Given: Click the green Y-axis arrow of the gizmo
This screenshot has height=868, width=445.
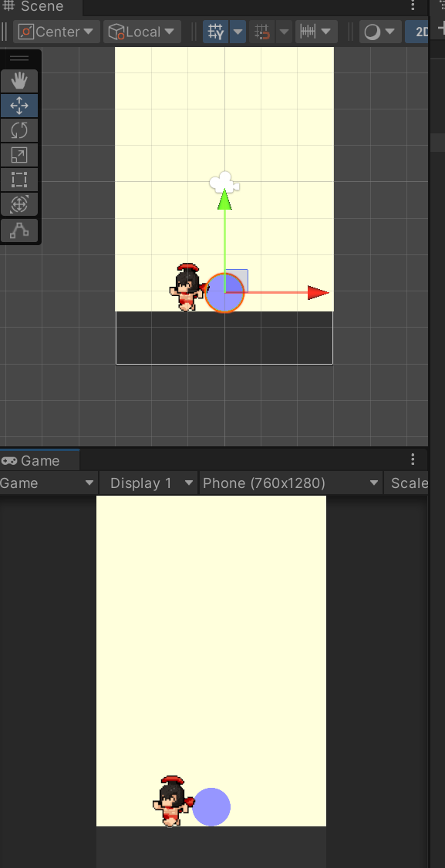Looking at the screenshot, I should pos(224,200).
